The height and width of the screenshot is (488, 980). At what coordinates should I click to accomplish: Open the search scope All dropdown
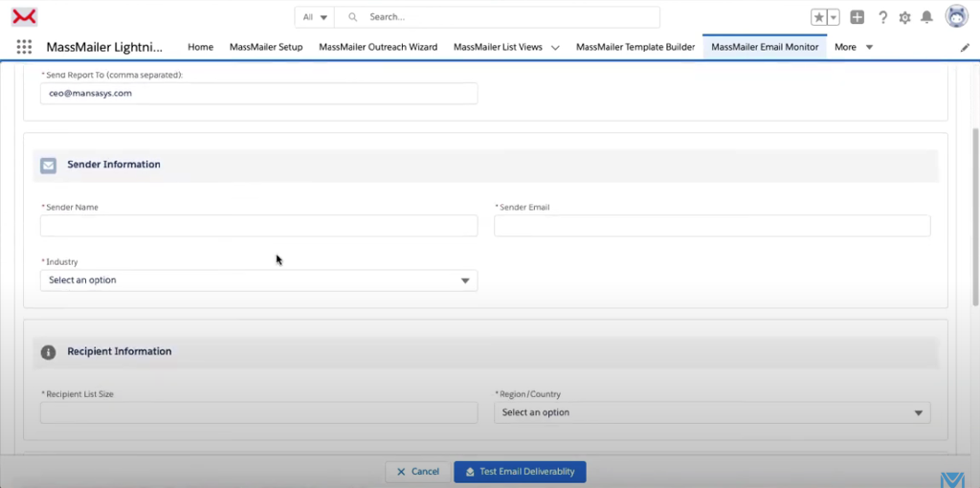[315, 17]
